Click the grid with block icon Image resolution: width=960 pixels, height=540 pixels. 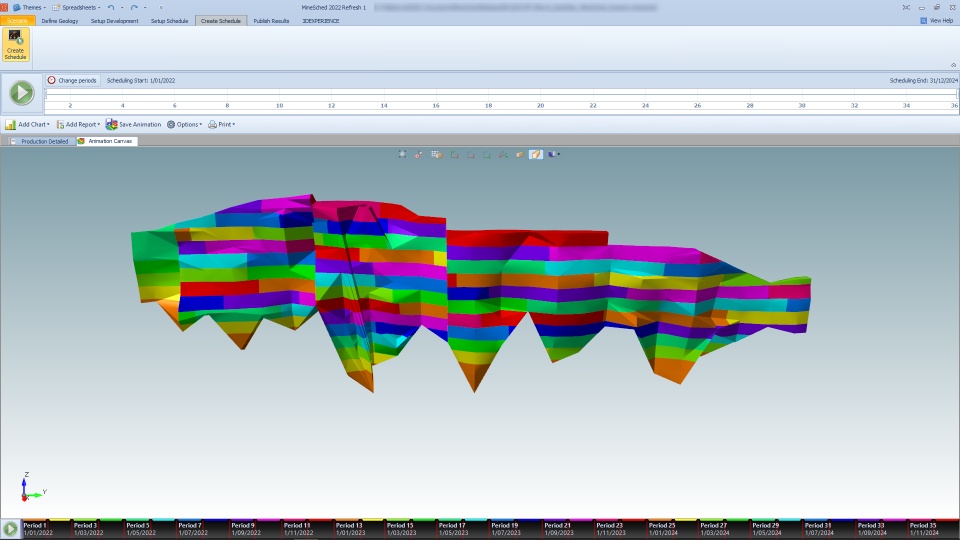pyautogui.click(x=436, y=155)
